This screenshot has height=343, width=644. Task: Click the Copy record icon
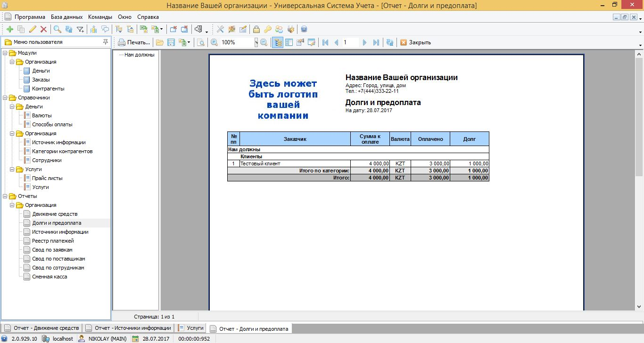[x=21, y=29]
